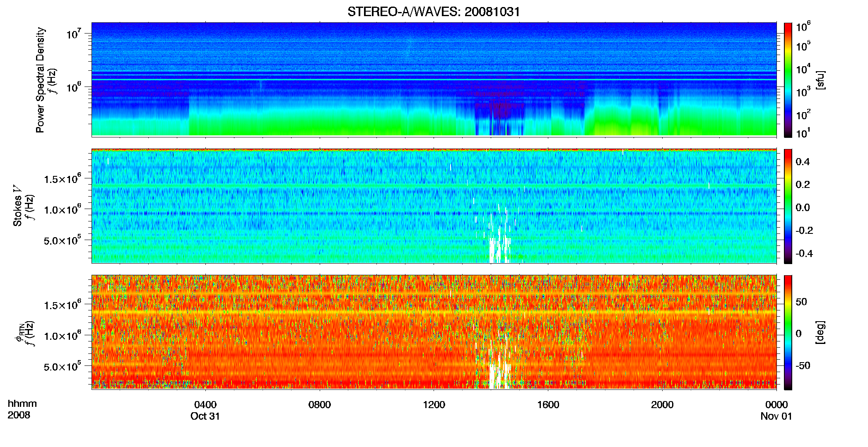Click the Oct 31 date label
This screenshot has height=447, width=868.
point(205,416)
